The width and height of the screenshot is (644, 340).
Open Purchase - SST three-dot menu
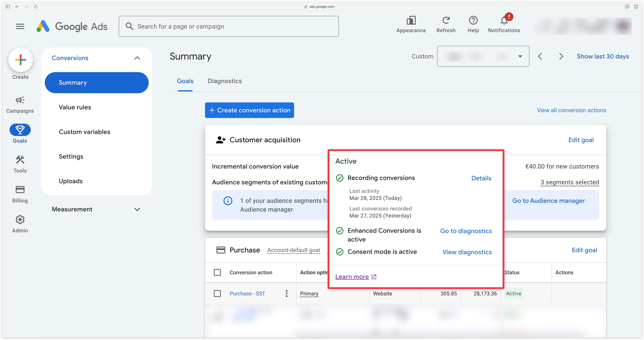pyautogui.click(x=287, y=294)
